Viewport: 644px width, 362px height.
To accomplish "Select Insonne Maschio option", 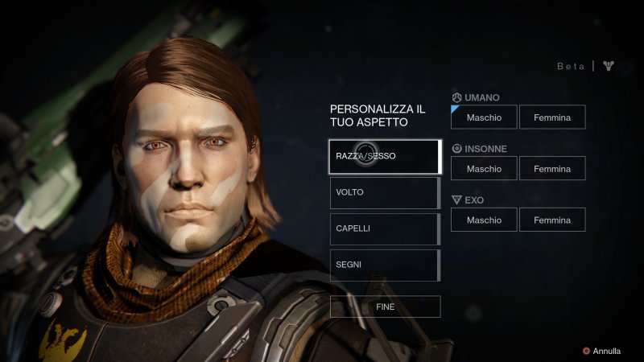I will point(484,168).
